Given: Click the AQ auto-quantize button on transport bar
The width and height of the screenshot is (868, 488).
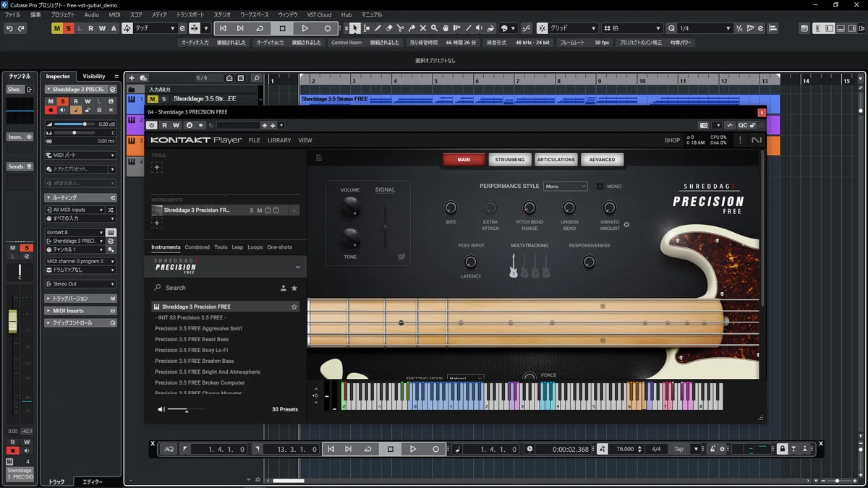Looking at the screenshot, I should point(169,449).
